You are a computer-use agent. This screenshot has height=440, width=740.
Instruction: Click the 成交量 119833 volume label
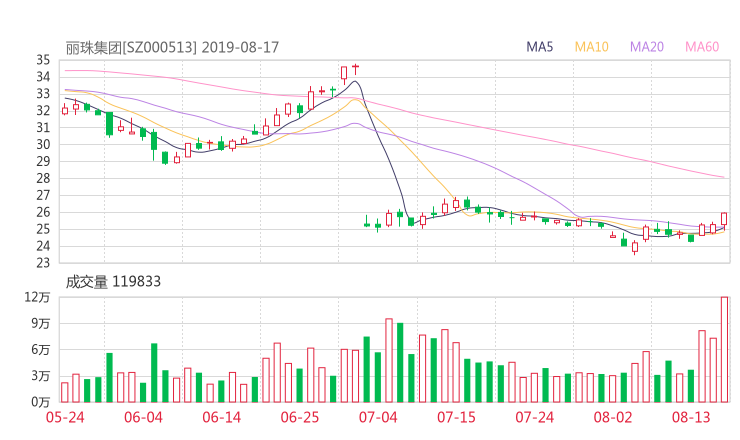click(113, 282)
